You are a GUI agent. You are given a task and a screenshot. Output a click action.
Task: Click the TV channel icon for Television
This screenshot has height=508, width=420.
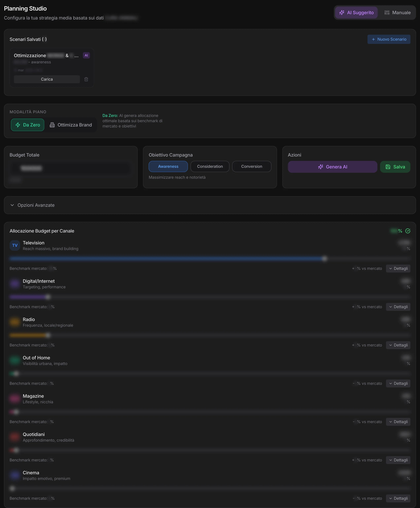(x=15, y=245)
